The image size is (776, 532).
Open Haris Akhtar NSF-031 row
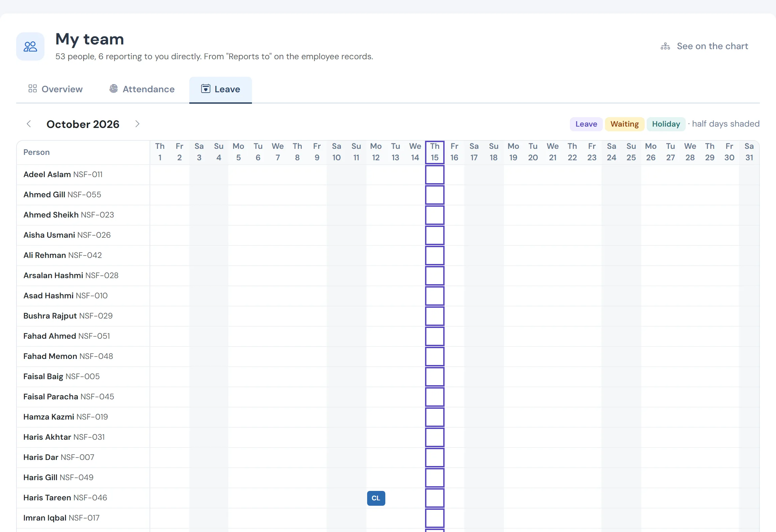[x=388, y=437]
